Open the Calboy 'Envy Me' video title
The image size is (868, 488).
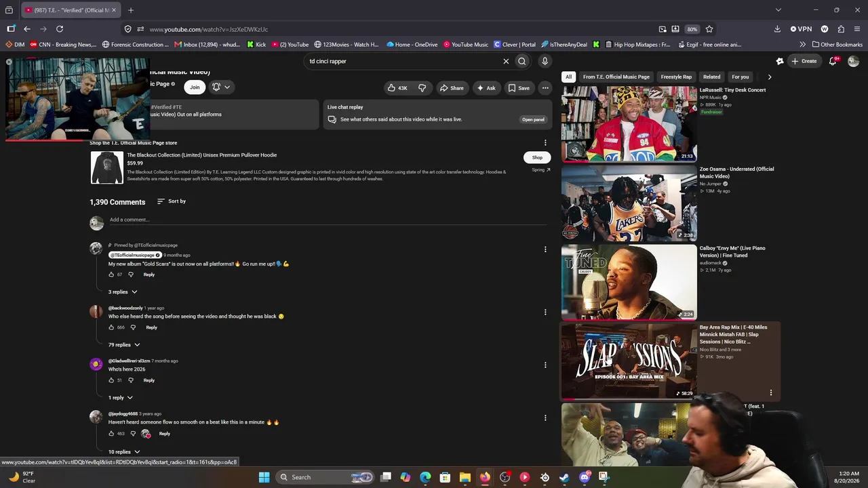pyautogui.click(x=732, y=251)
